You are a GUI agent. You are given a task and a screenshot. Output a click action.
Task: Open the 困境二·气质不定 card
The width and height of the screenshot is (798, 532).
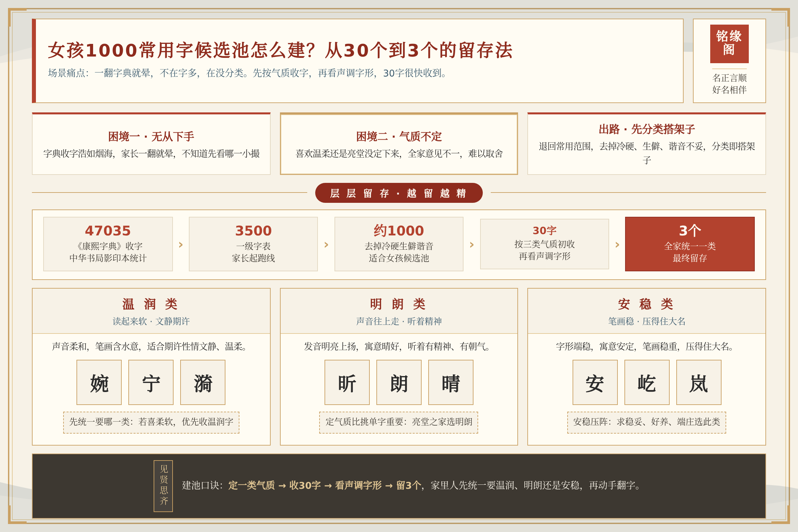coord(399,144)
